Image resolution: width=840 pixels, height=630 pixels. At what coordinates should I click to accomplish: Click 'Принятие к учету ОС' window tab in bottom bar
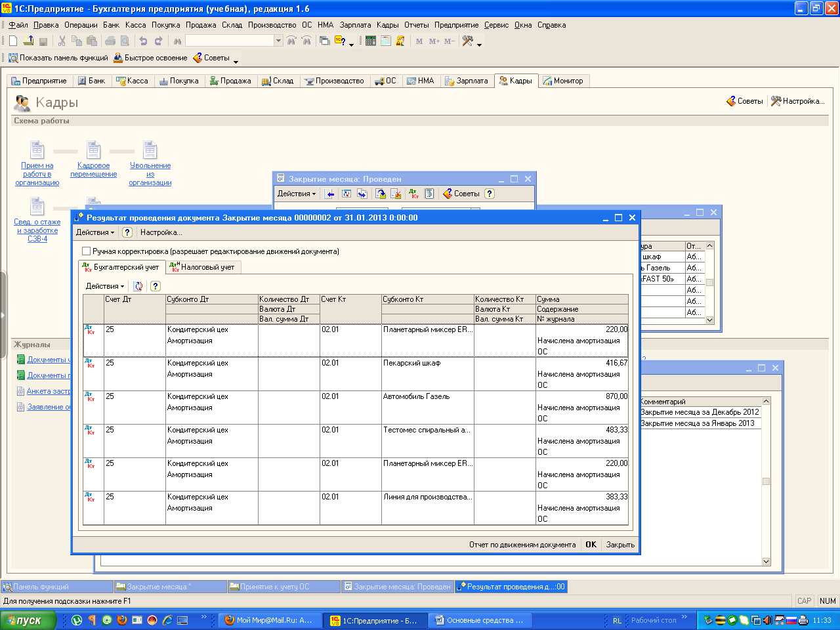[x=283, y=587]
